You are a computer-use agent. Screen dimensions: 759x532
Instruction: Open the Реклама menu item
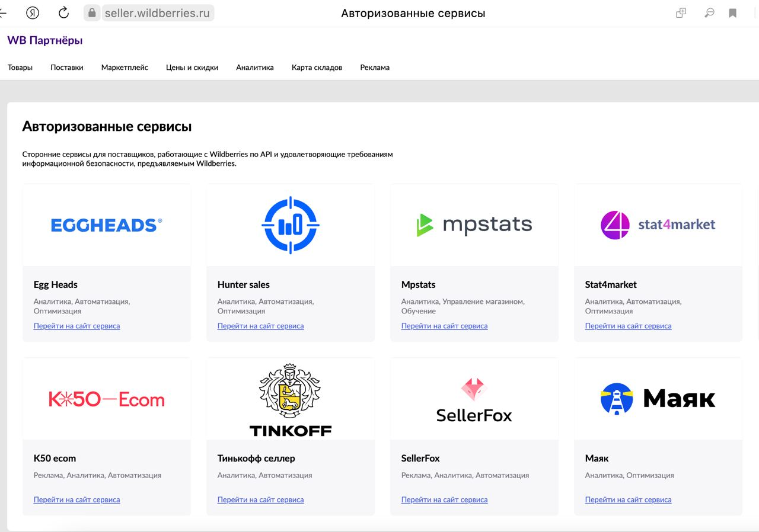point(375,68)
